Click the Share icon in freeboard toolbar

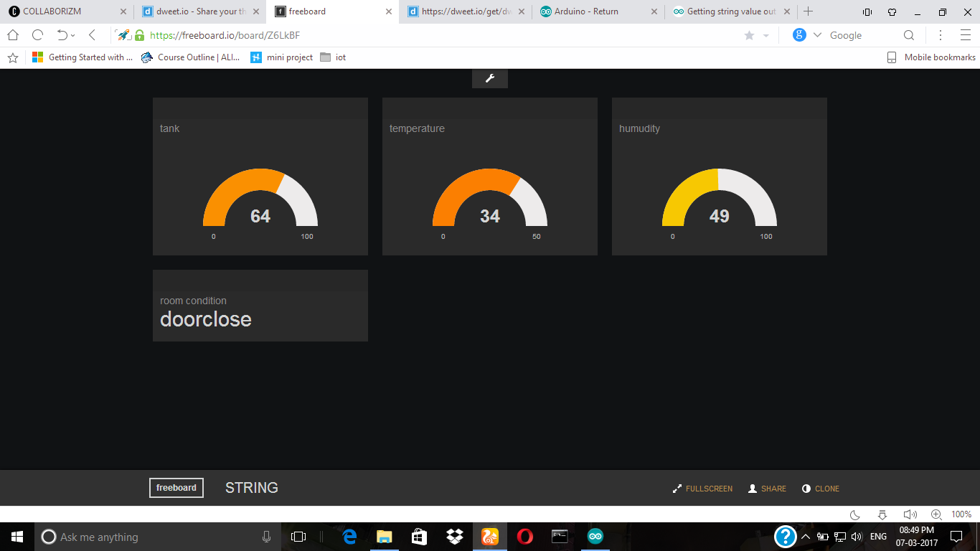pyautogui.click(x=753, y=489)
